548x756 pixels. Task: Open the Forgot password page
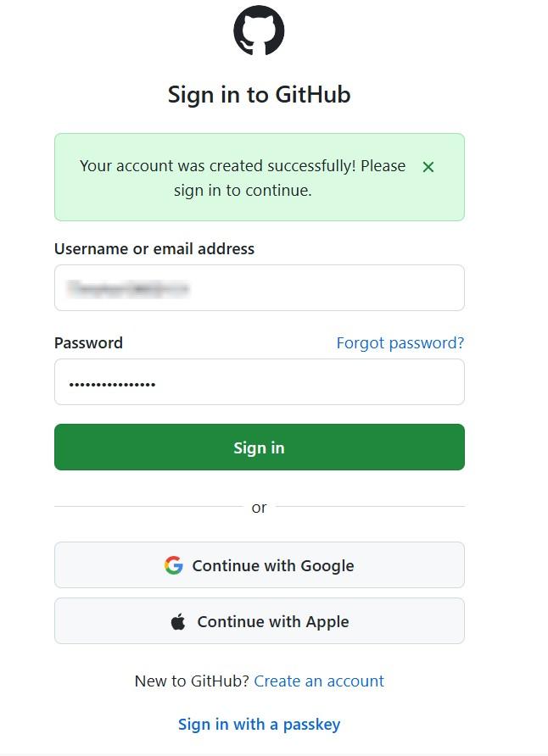coord(400,342)
